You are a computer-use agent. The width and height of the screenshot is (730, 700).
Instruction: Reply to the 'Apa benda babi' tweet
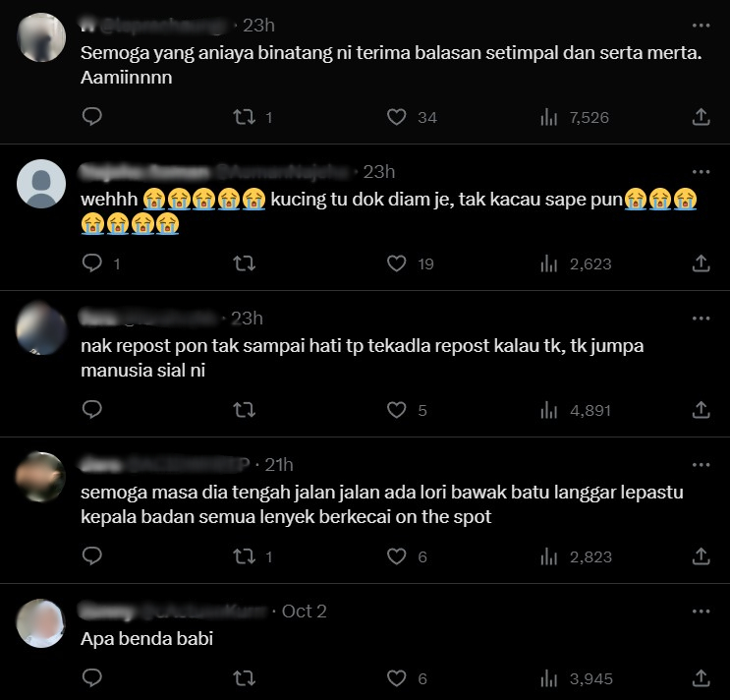[91, 678]
